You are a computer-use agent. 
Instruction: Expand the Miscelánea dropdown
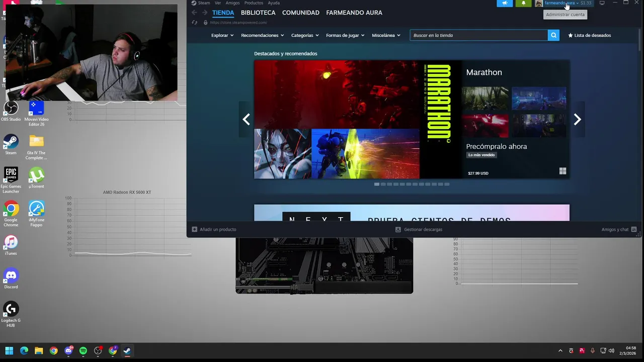(386, 35)
